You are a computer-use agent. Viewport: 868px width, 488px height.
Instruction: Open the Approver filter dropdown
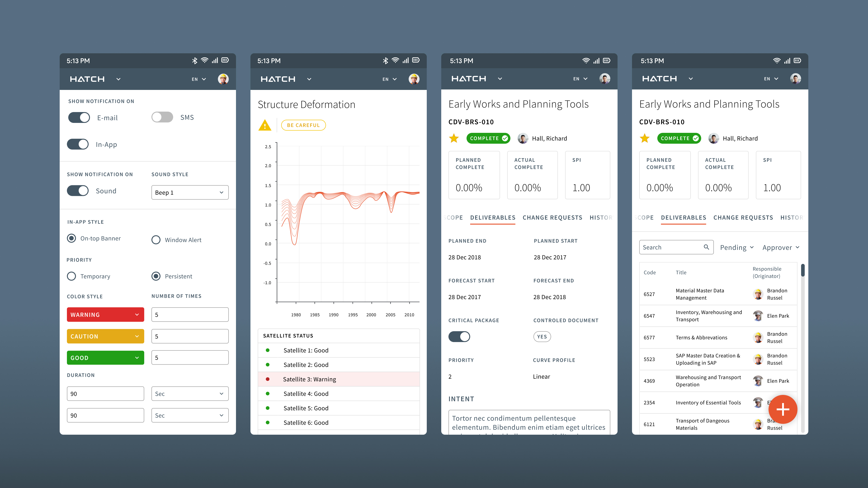tap(781, 248)
